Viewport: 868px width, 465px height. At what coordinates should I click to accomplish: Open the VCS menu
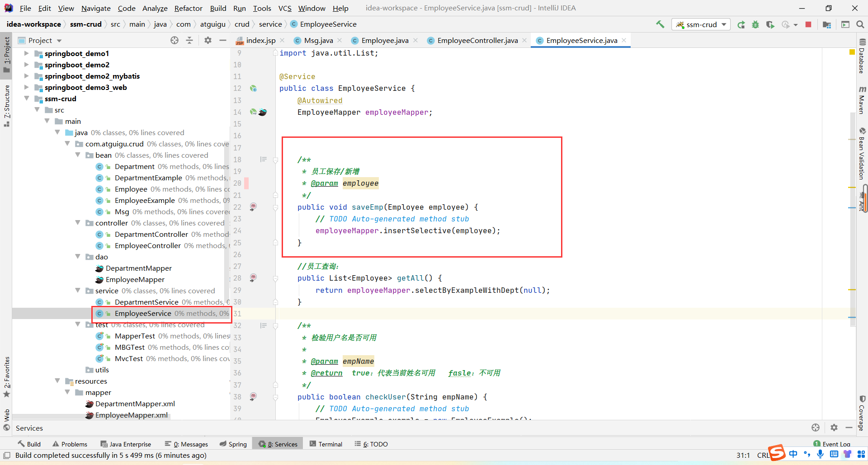tap(285, 8)
